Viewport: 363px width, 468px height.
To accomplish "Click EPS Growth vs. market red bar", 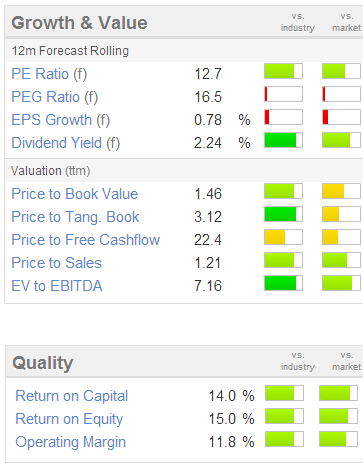I will tap(341, 117).
